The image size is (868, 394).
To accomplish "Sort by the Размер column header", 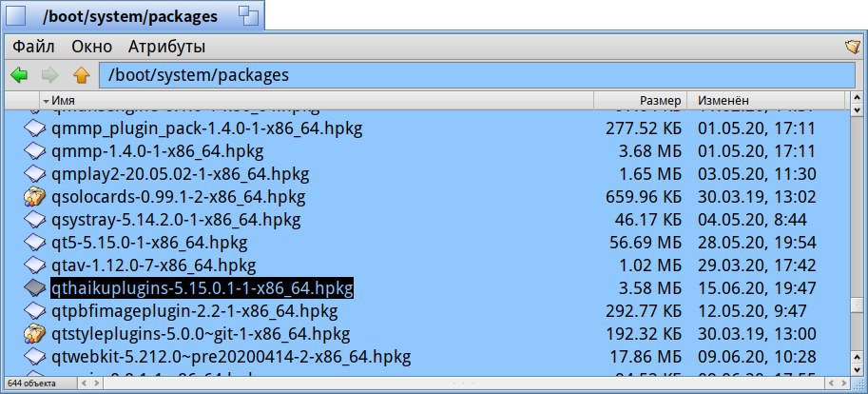I will (x=641, y=101).
